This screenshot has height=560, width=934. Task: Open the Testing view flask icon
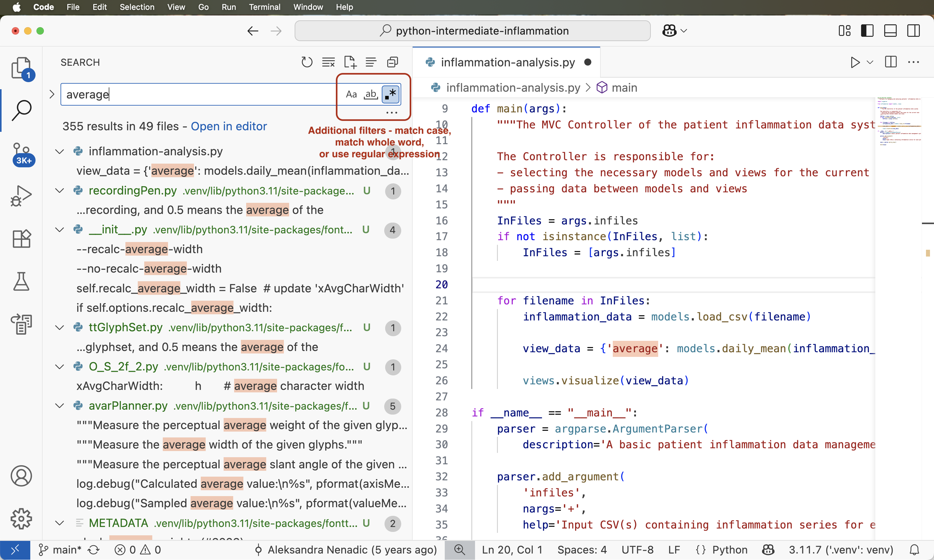click(x=22, y=282)
